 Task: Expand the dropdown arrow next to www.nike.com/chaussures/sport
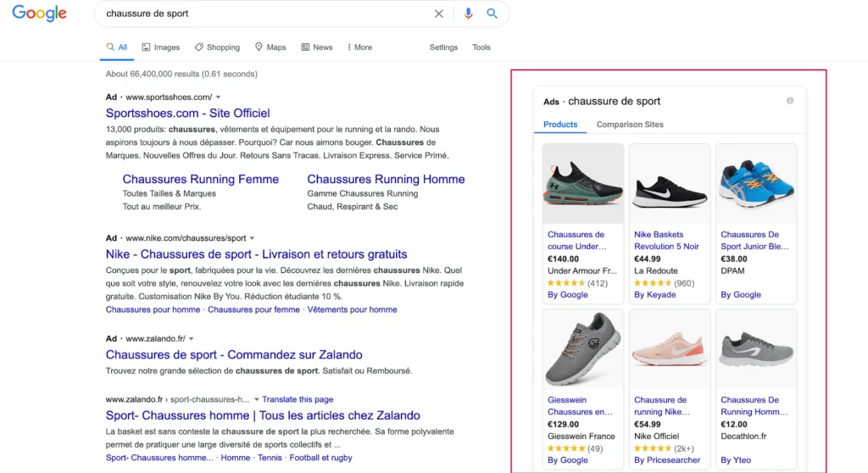point(252,238)
